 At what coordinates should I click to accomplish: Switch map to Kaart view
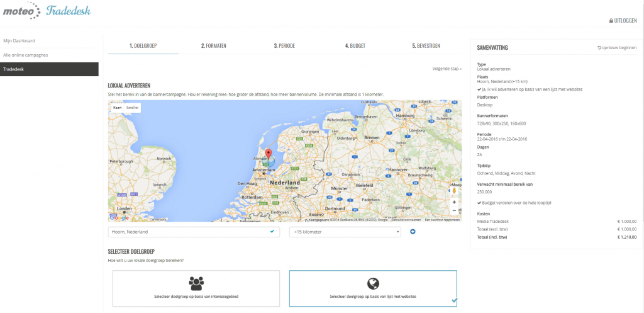tap(118, 107)
